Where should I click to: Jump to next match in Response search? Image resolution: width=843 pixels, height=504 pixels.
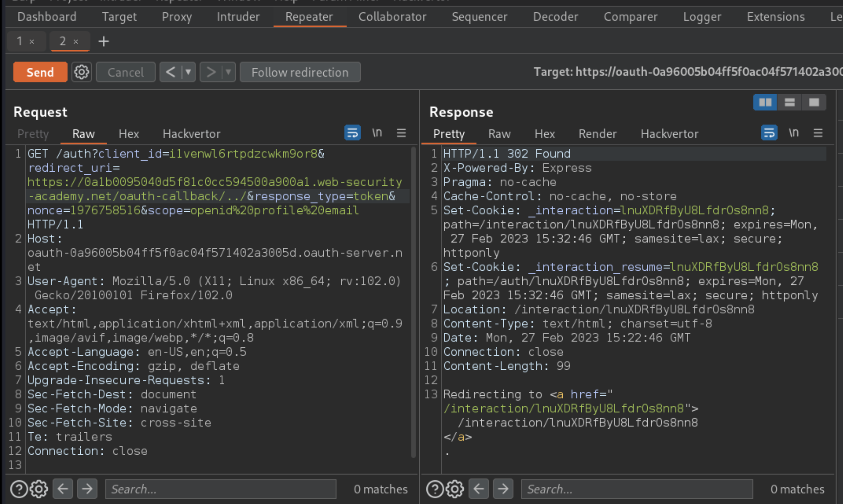pos(503,489)
